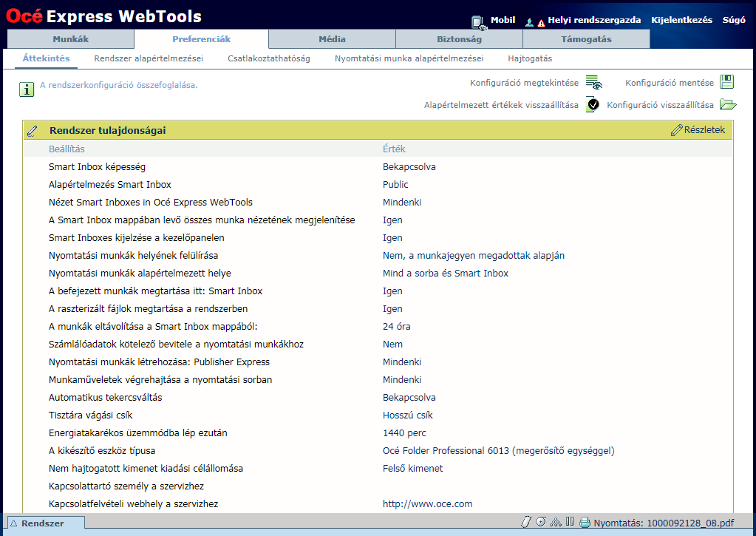
Task: Click Nyomtatási munkák létrehozása: Publisher Express label
Action: point(159,362)
